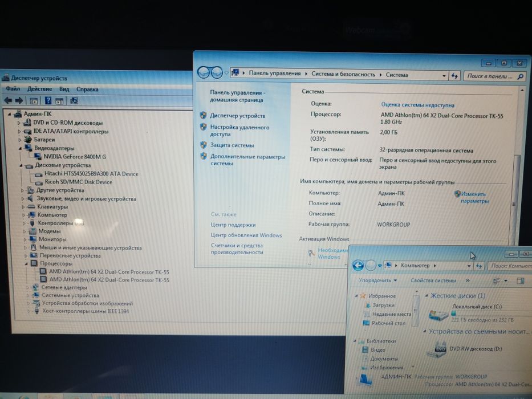Image resolution: width=532 pixels, height=399 pixels.
Task: Click the Help question-mark icon in Device Manager toolbar
Action: [48, 100]
